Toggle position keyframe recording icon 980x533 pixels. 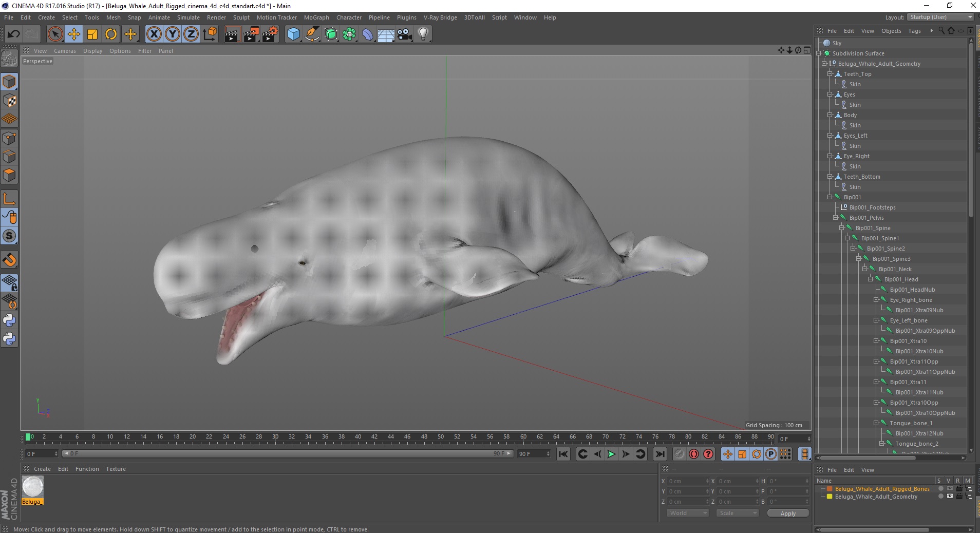point(728,454)
